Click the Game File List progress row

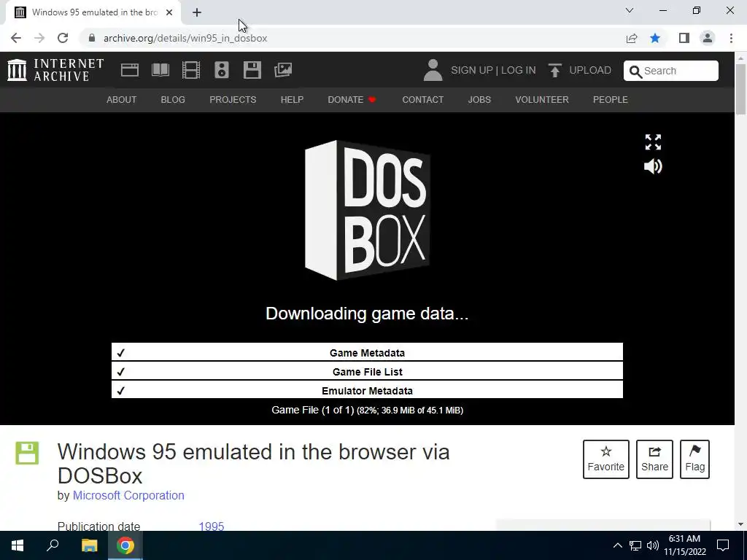coord(367,371)
